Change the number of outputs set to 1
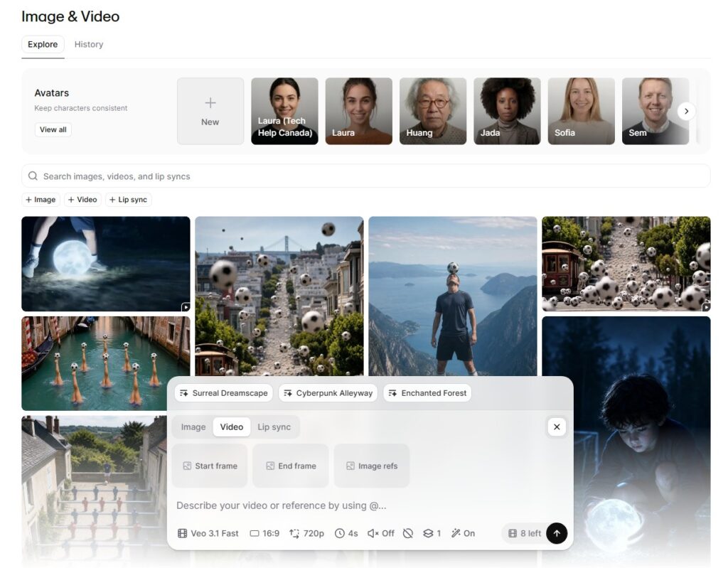 (x=432, y=533)
